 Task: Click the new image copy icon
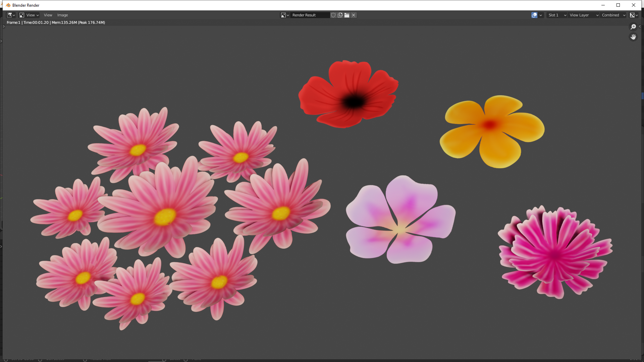[340, 15]
